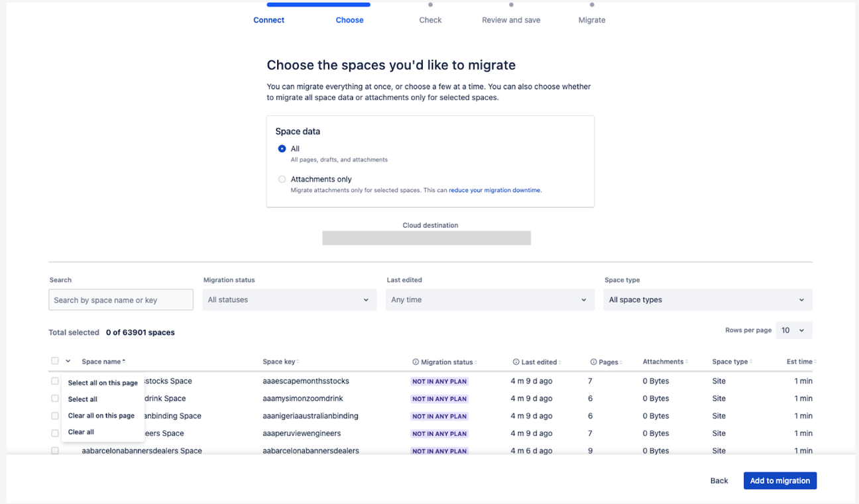Click the sort icon on the Est time column
Image resolution: width=859 pixels, height=504 pixels.
click(x=815, y=362)
